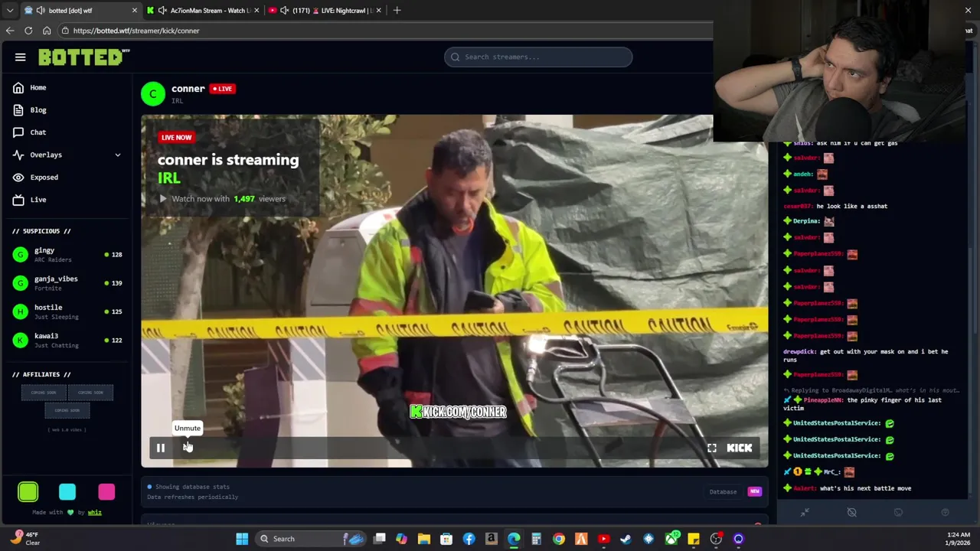Open Xbox app from taskbar

(x=671, y=539)
